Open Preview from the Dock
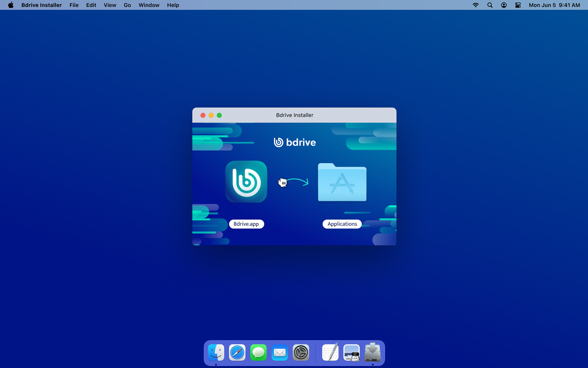The width and height of the screenshot is (588, 368). pos(352,352)
